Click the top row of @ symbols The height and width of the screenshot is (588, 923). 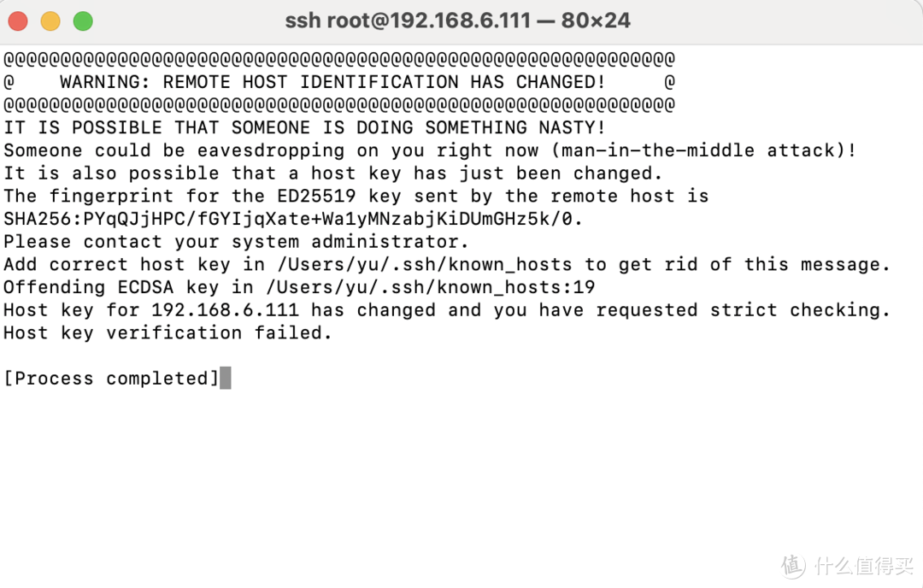pyautogui.click(x=338, y=59)
